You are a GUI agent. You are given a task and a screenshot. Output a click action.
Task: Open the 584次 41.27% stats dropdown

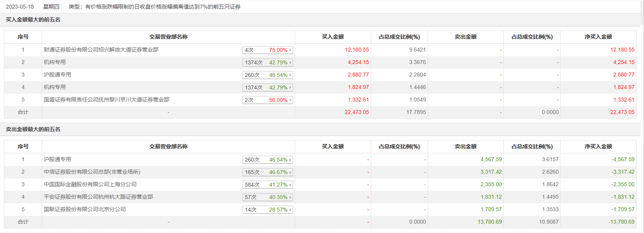pos(290,185)
